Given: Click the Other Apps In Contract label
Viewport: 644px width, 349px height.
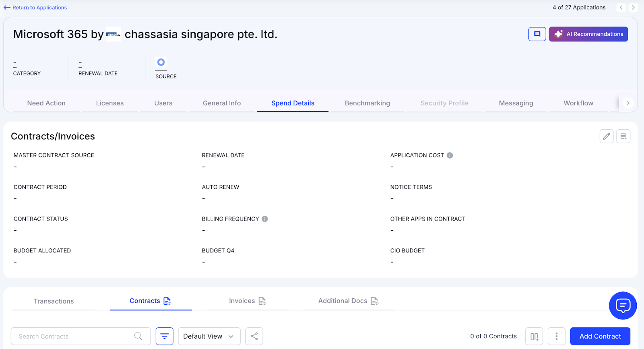Looking at the screenshot, I should (x=428, y=219).
